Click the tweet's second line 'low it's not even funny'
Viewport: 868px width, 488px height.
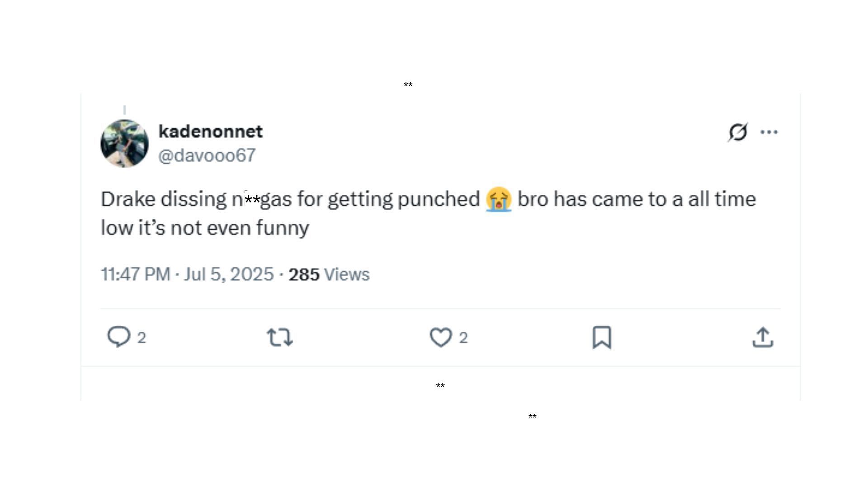pos(205,228)
